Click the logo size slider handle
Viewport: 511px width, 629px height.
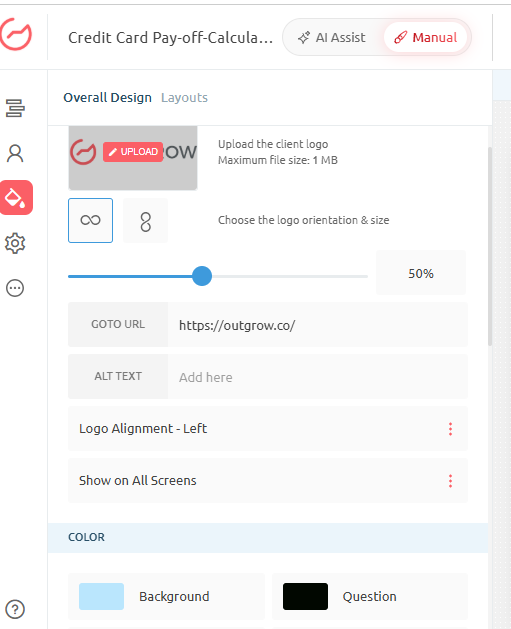[202, 276]
